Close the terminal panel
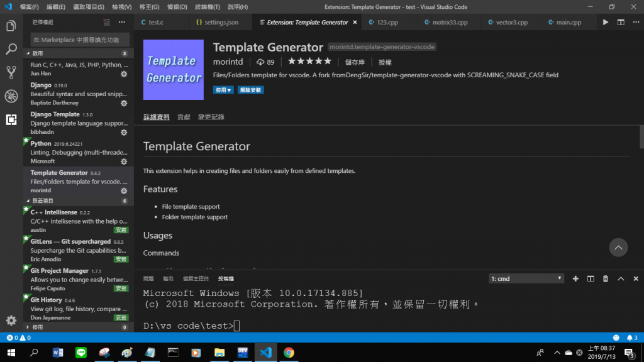Image resolution: width=644 pixels, height=362 pixels. 636,278
